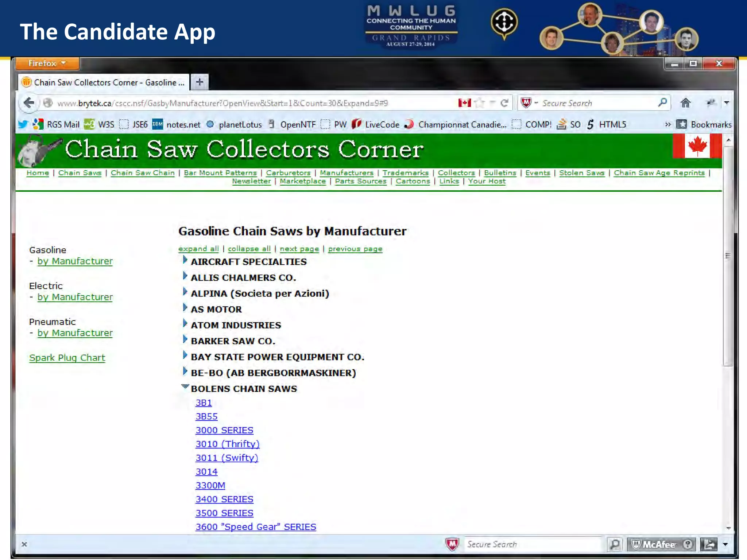747x560 pixels.
Task: Open the planetLotus bookmark
Action: pyautogui.click(x=234, y=124)
